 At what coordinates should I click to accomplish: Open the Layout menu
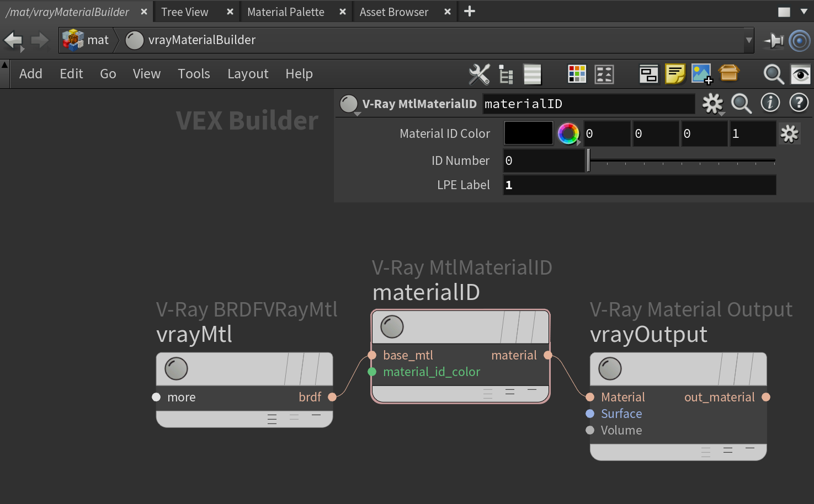tap(248, 74)
